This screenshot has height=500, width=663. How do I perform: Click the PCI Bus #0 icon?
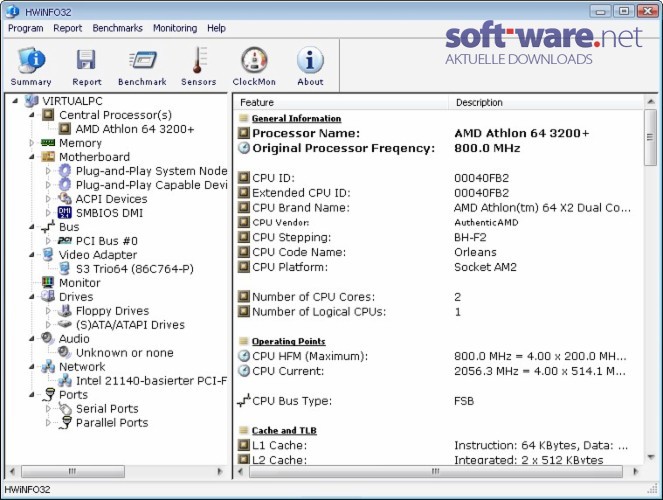point(65,240)
